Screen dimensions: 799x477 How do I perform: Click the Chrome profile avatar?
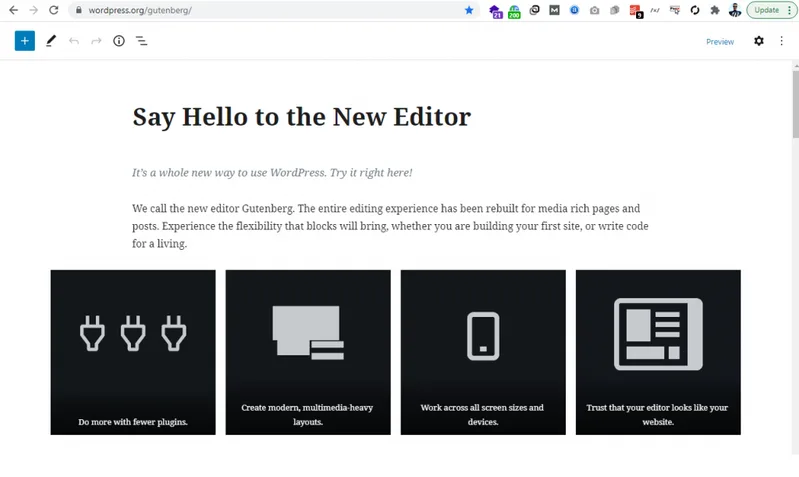[735, 10]
